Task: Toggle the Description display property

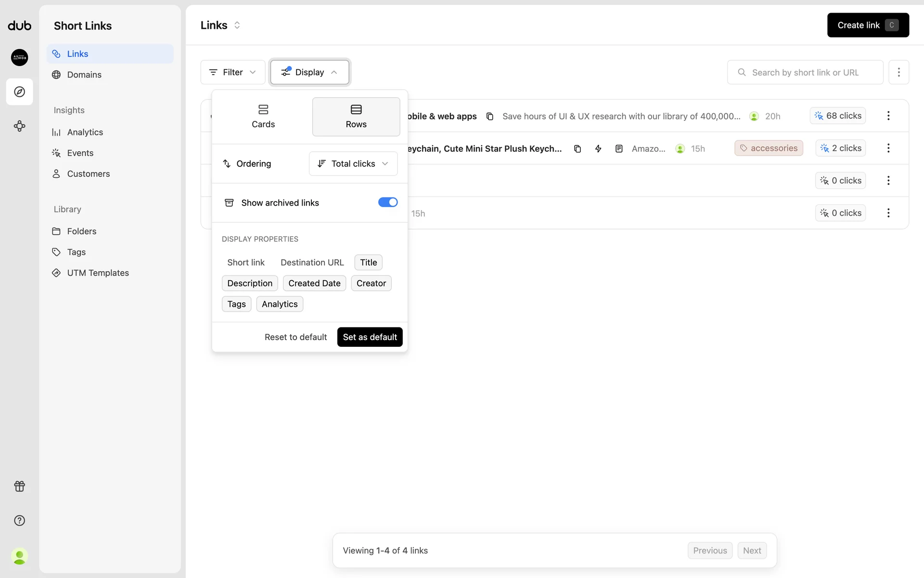Action: [x=249, y=283]
